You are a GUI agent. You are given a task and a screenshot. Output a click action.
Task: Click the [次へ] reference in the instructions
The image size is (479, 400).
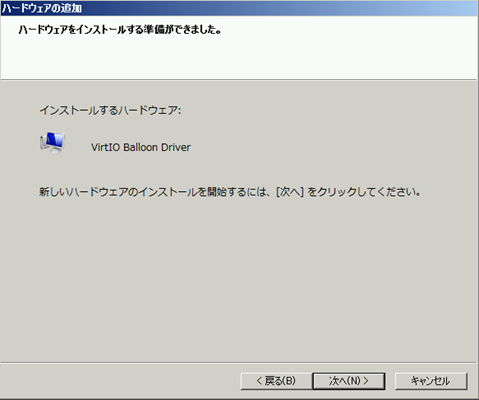[290, 192]
